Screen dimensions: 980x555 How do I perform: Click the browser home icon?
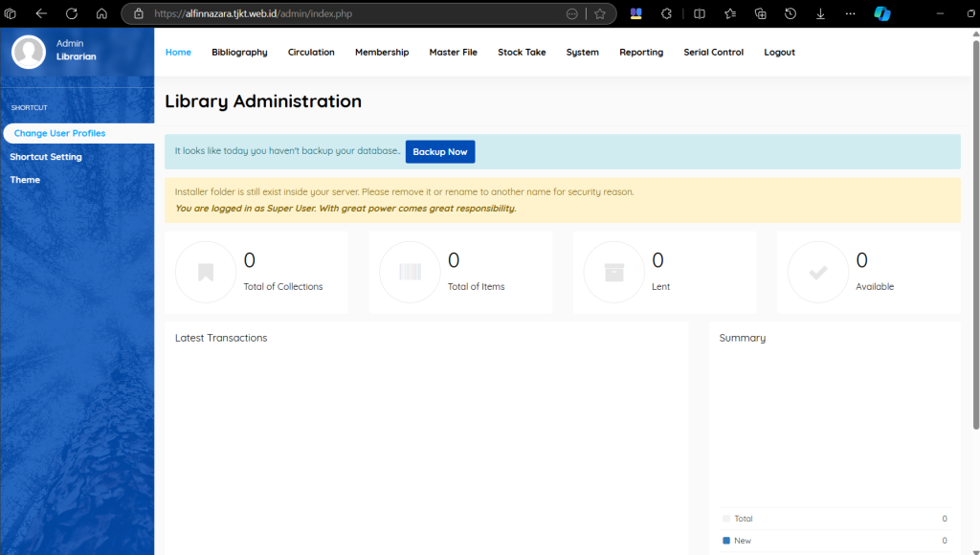[x=101, y=13]
